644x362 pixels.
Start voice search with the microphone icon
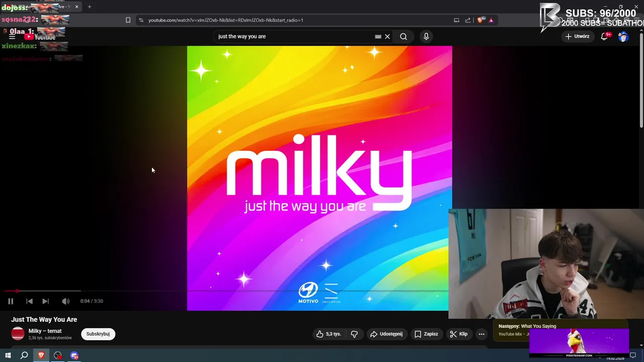click(426, 36)
